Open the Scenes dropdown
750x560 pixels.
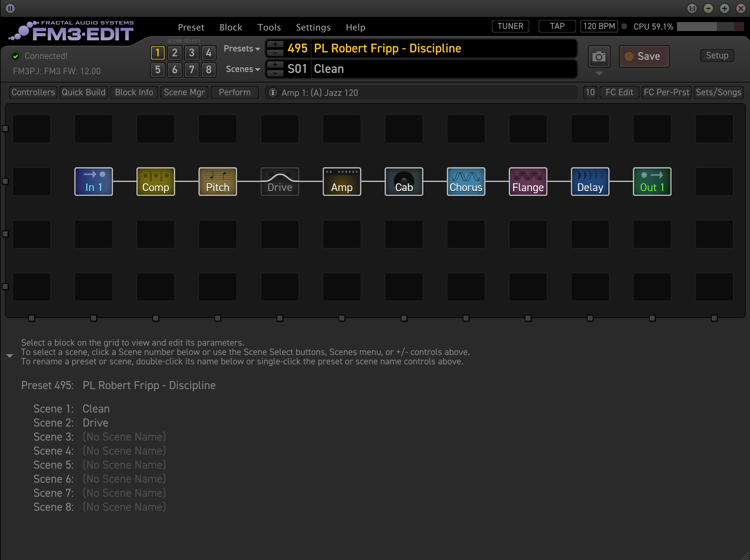(x=242, y=69)
